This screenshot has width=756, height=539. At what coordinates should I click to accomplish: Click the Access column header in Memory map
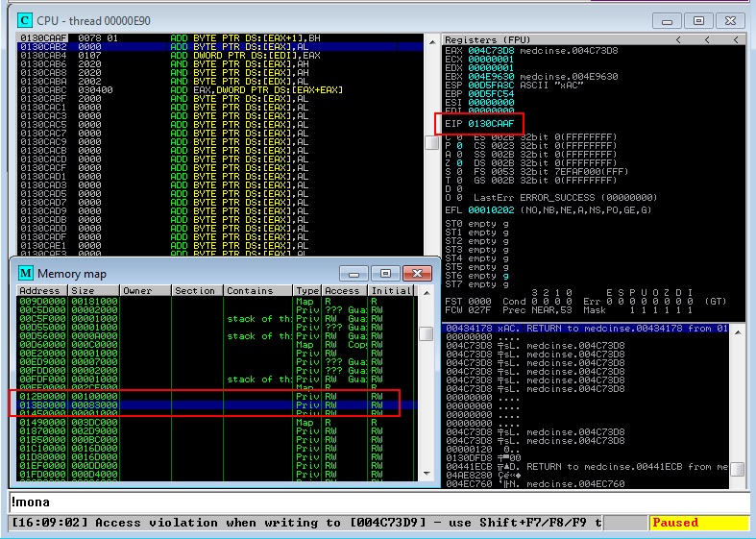coord(344,291)
